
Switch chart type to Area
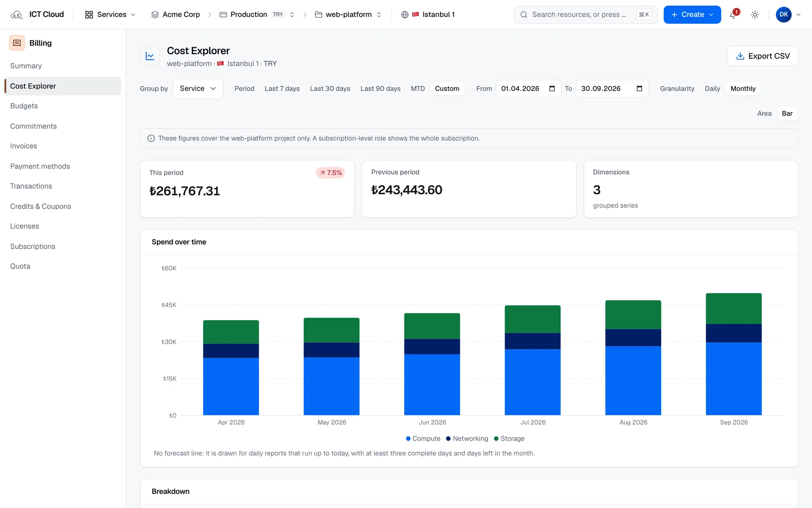point(764,113)
